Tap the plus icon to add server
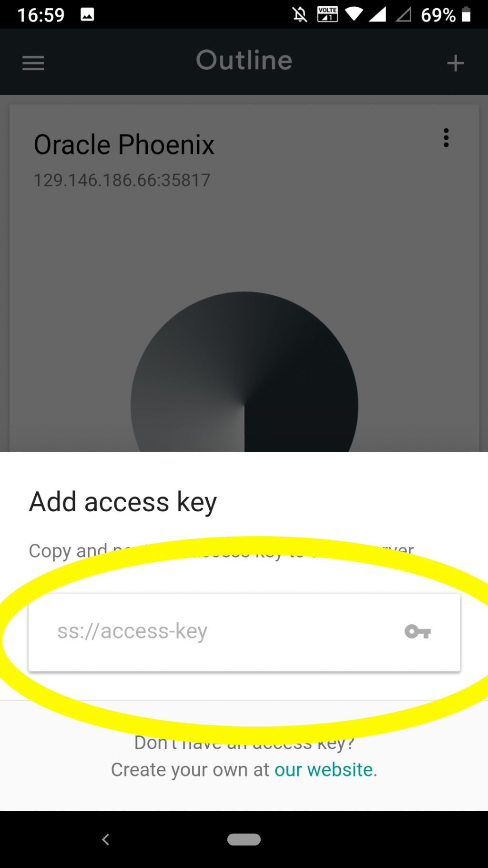Image resolution: width=488 pixels, height=868 pixels. [456, 63]
